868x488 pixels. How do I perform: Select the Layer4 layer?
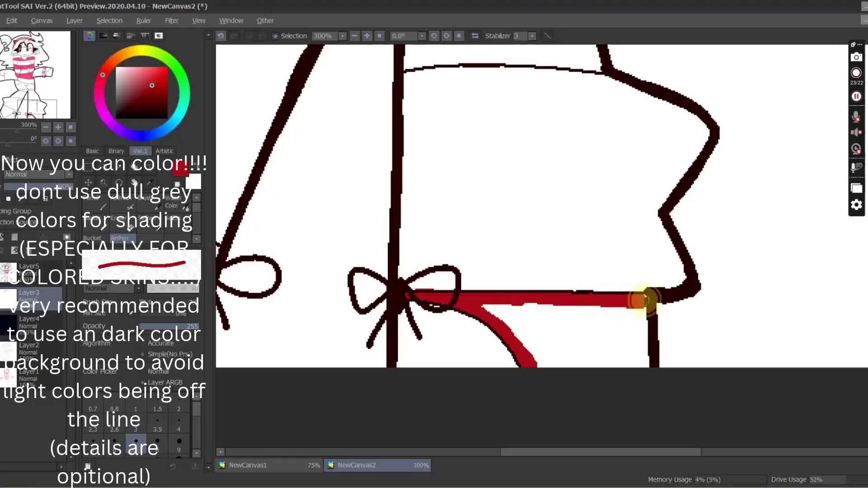pos(32,325)
